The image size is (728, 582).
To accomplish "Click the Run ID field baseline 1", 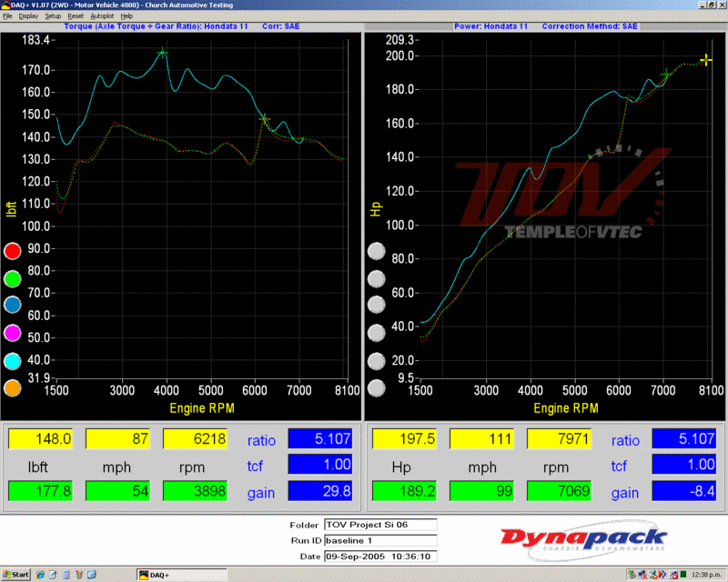I will coord(380,541).
